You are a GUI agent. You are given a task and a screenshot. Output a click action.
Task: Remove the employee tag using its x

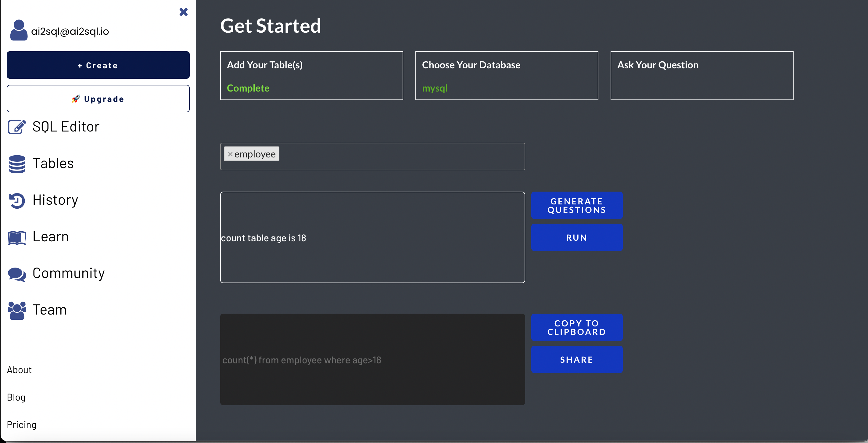coord(230,154)
